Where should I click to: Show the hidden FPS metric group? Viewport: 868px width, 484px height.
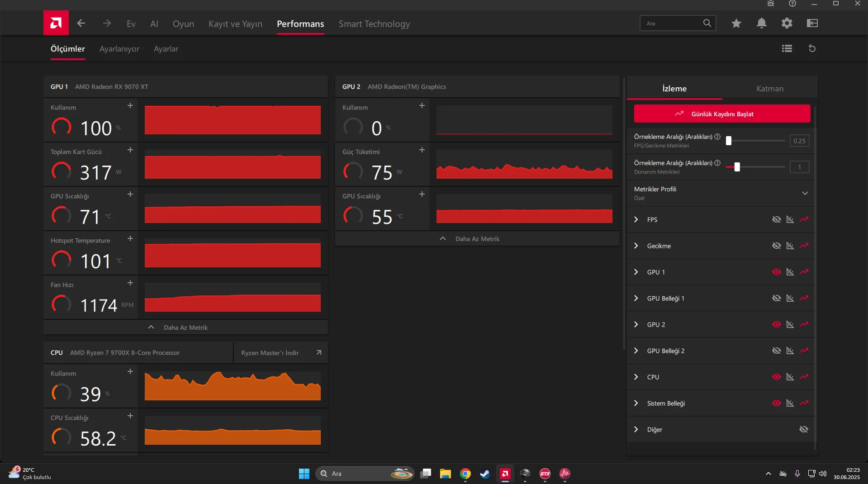pyautogui.click(x=776, y=219)
